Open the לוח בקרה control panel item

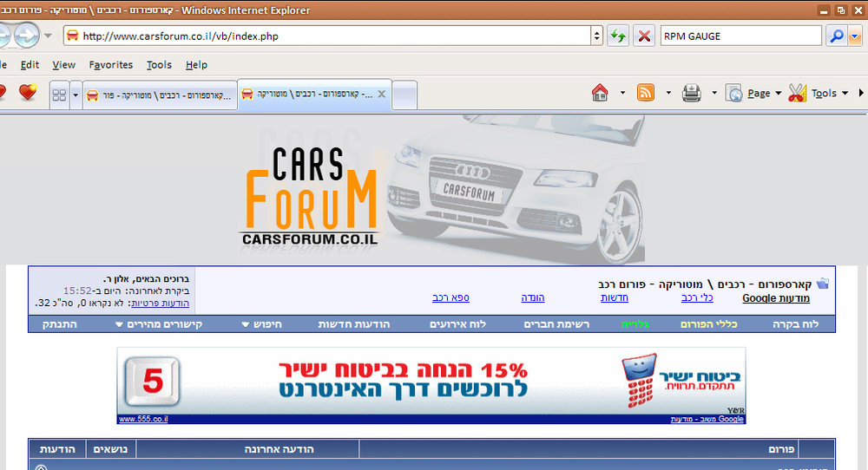pyautogui.click(x=795, y=324)
